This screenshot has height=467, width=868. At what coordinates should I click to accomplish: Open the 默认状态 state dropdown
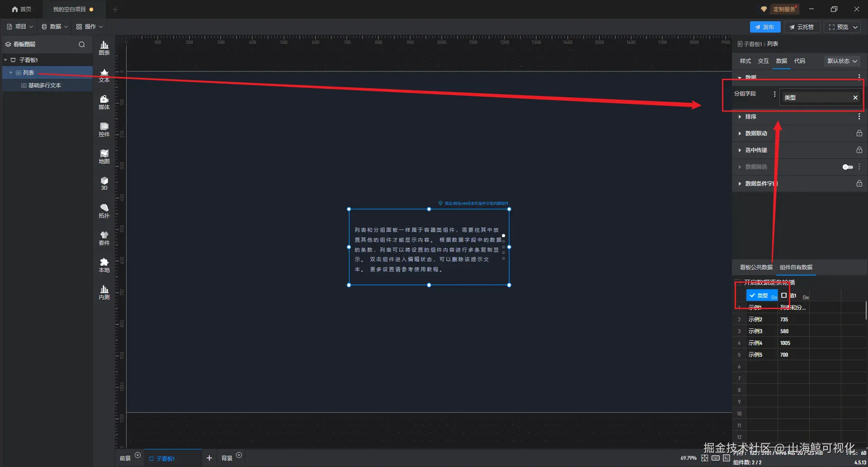point(842,61)
